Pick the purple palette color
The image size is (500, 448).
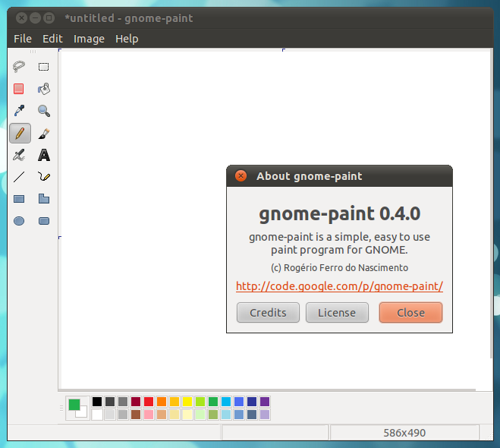click(x=265, y=402)
